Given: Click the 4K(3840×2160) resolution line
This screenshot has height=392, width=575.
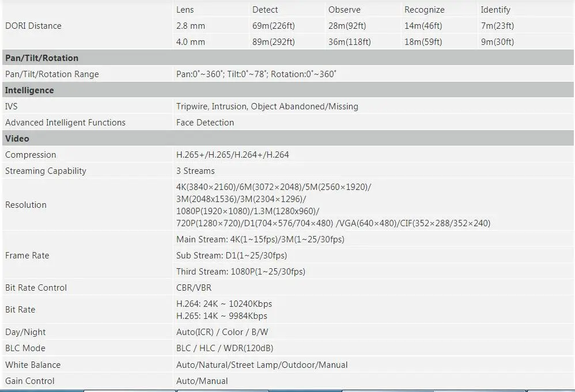Looking at the screenshot, I should pyautogui.click(x=274, y=187).
